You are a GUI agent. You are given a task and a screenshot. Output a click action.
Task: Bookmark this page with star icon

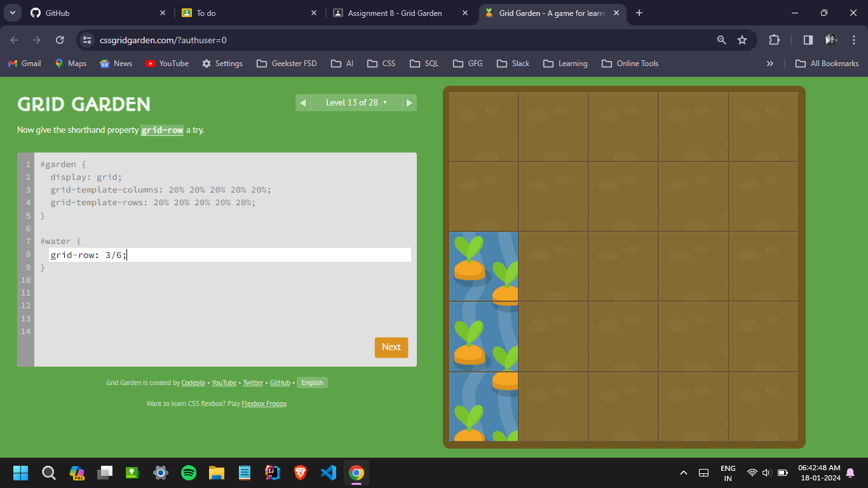(x=742, y=40)
